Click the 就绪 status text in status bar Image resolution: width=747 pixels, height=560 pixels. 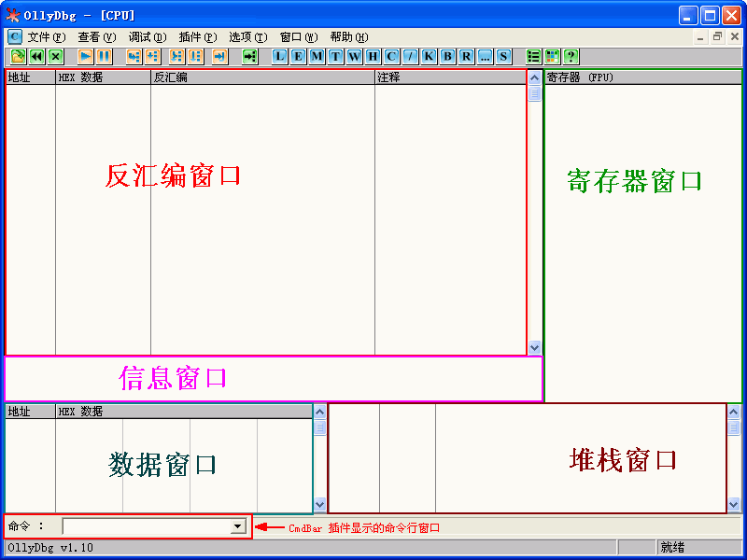[x=672, y=547]
